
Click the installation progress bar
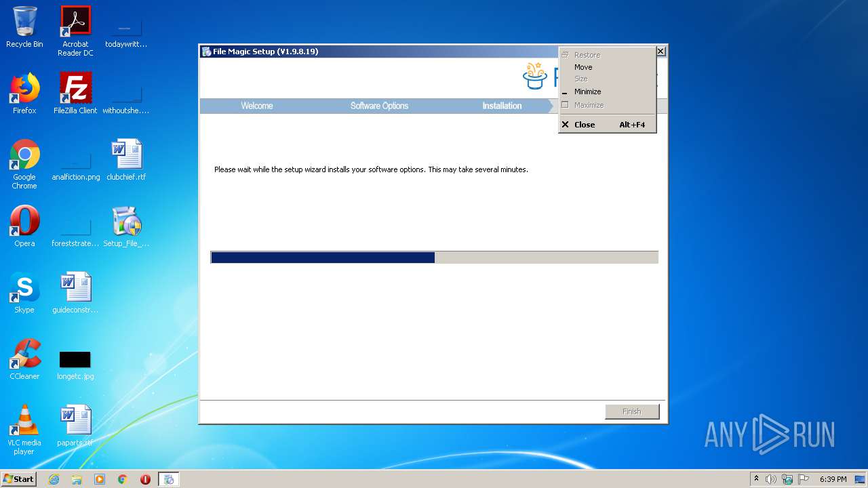[434, 258]
